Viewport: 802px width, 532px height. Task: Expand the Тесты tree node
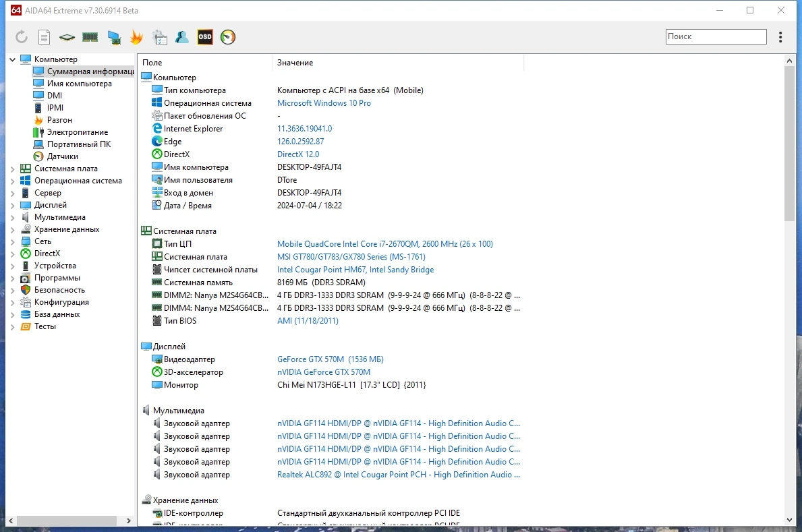click(12, 326)
